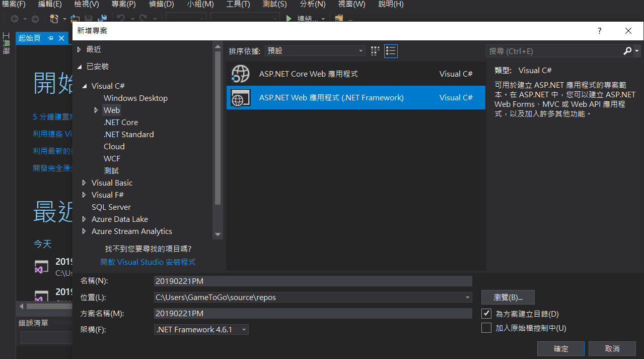Viewport: 644px width, 359px height.
Task: Select the WCF category
Action: point(112,158)
